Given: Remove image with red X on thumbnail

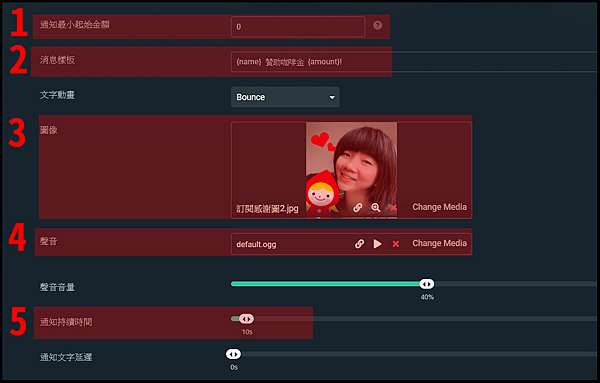Looking at the screenshot, I should 391,208.
